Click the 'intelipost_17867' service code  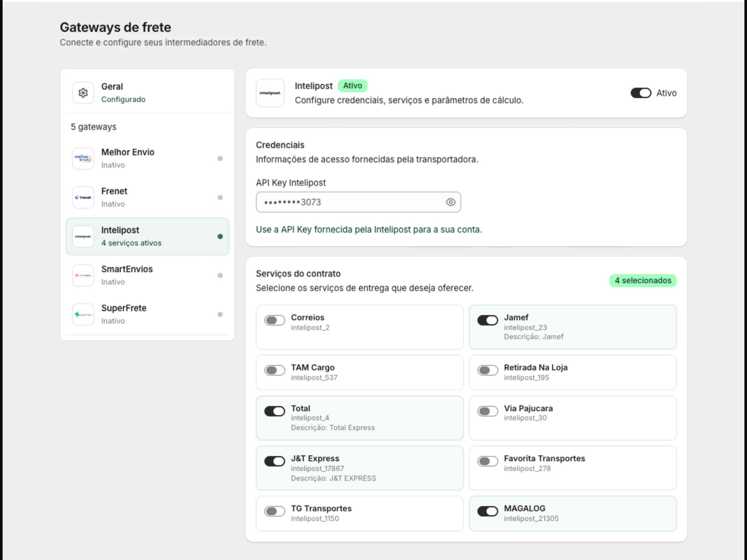(x=317, y=468)
